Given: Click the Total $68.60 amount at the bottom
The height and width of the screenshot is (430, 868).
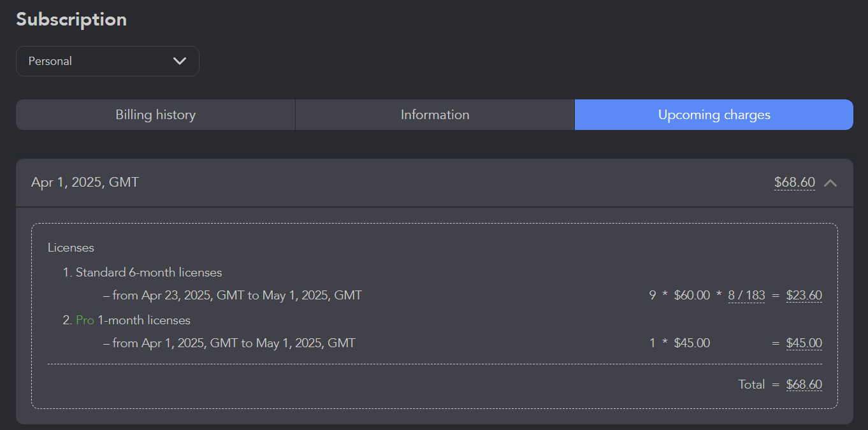Looking at the screenshot, I should (x=804, y=385).
